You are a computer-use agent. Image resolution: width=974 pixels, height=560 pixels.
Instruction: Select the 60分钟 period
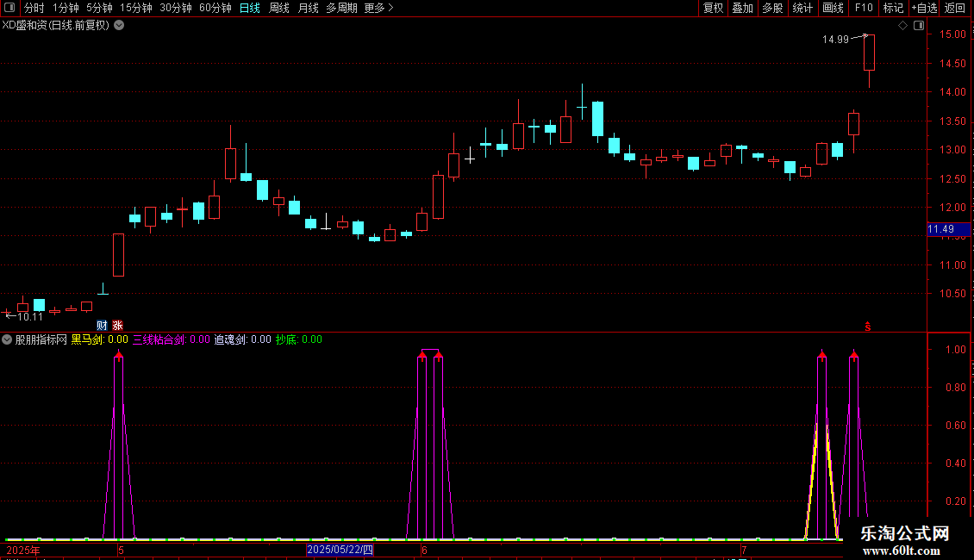(x=215, y=8)
